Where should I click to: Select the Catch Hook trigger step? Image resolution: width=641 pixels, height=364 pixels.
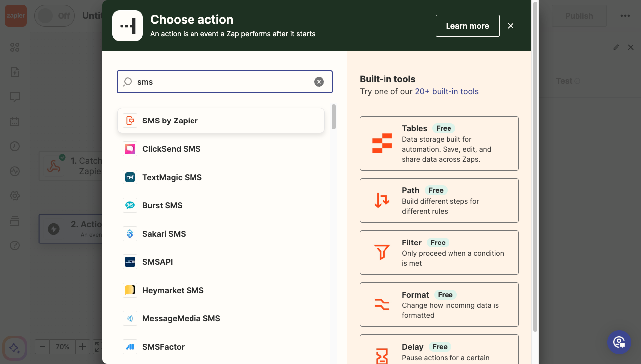coord(70,166)
